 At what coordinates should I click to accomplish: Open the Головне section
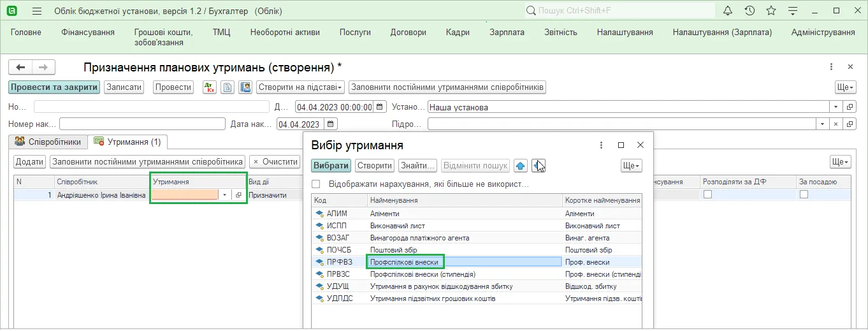pyautogui.click(x=26, y=32)
